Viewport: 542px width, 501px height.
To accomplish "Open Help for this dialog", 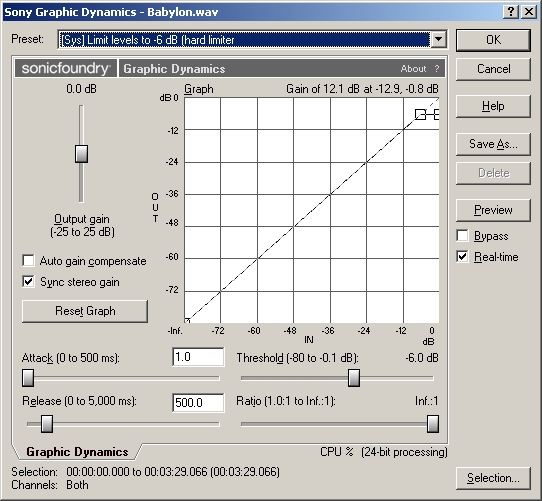I will [493, 106].
